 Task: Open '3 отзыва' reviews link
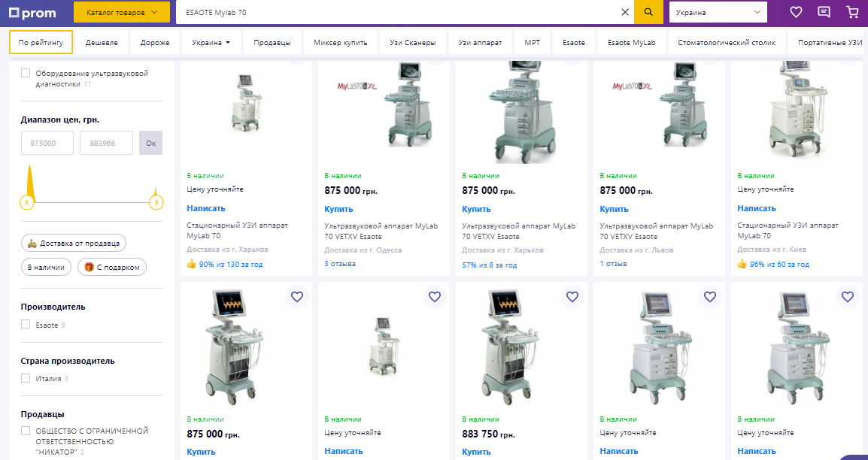pyautogui.click(x=340, y=264)
